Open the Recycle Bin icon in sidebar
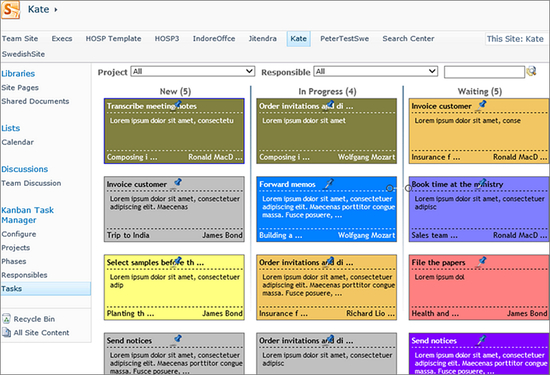Screen dimensions: 550x375 click(x=6, y=319)
